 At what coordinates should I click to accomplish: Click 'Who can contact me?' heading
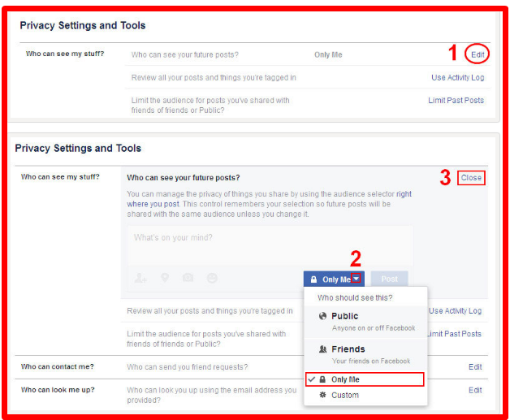(x=57, y=366)
